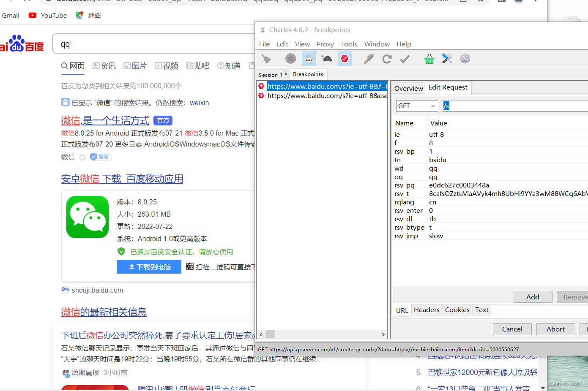Select the 图片 tab on Baidu results
Viewport: 588px width, 391px height.
click(135, 66)
